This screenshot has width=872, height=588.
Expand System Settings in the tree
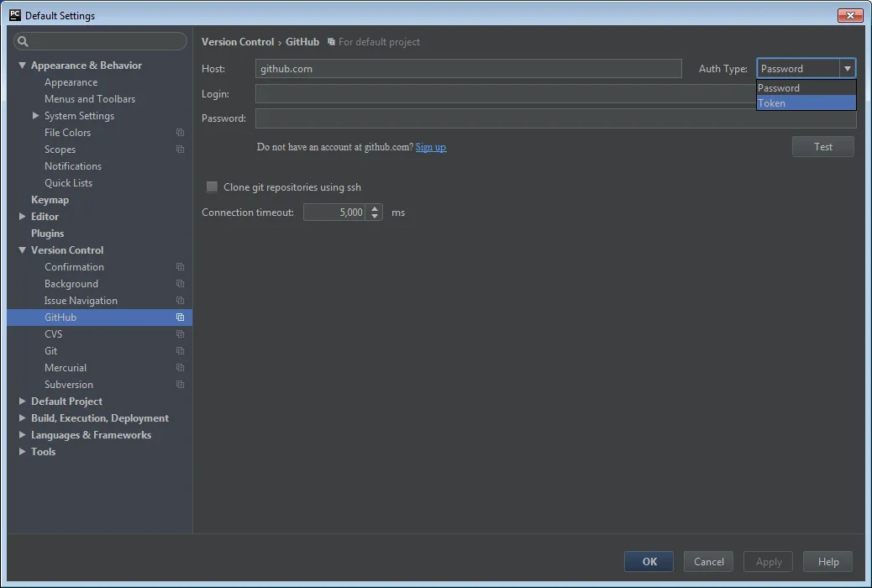[x=35, y=116]
